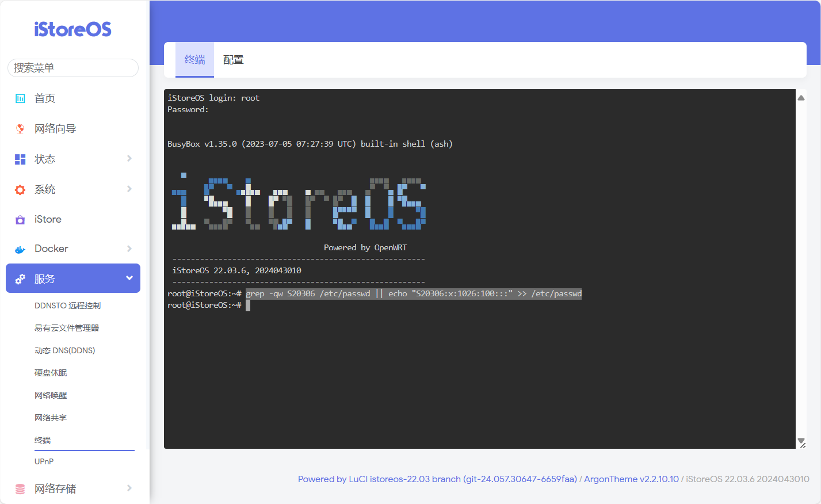Open the UPnP menu entry
Screen dimensions: 821x504
coord(44,461)
